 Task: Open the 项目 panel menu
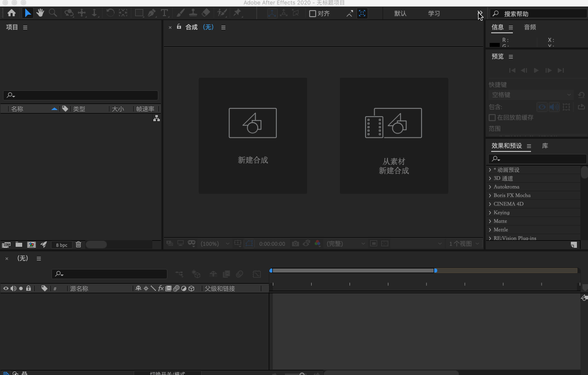point(25,27)
